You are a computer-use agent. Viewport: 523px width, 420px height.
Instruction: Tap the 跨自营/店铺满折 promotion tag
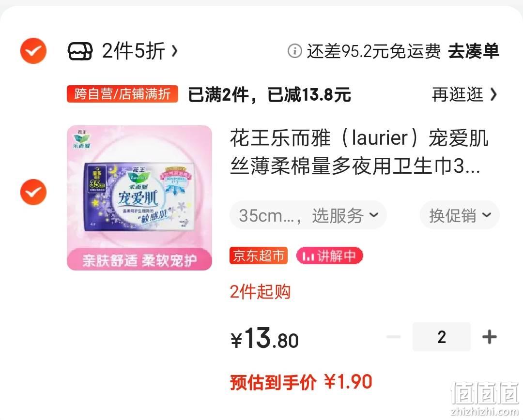point(123,94)
